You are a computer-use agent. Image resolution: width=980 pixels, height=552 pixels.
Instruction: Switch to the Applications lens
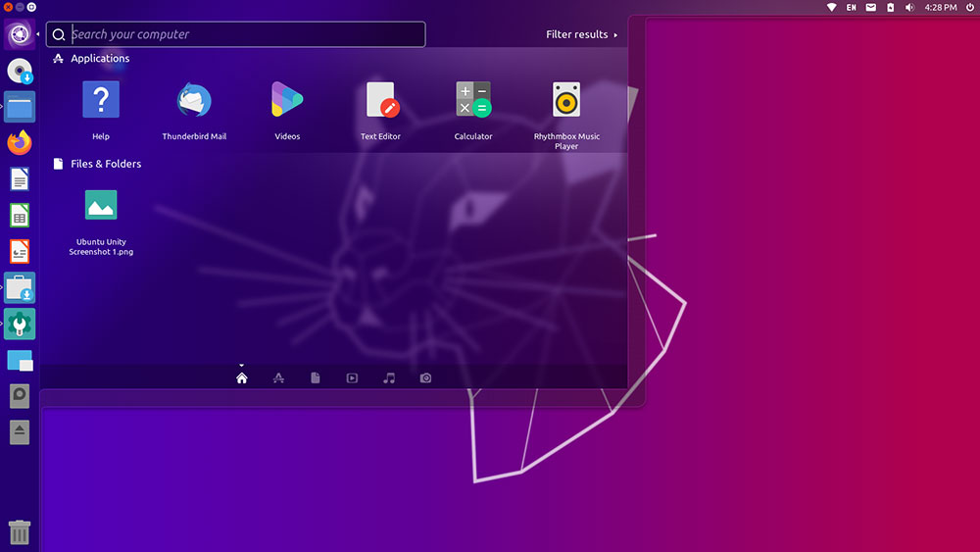tap(278, 377)
